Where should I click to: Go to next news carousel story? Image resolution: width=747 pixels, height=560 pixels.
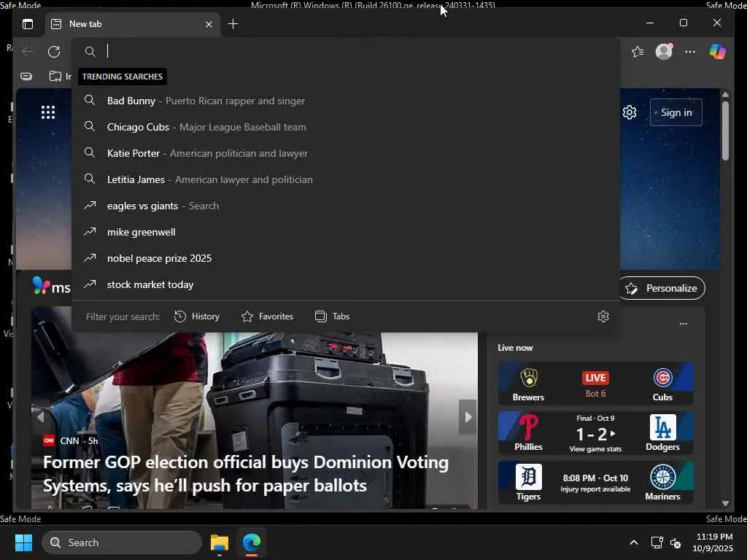pos(468,417)
